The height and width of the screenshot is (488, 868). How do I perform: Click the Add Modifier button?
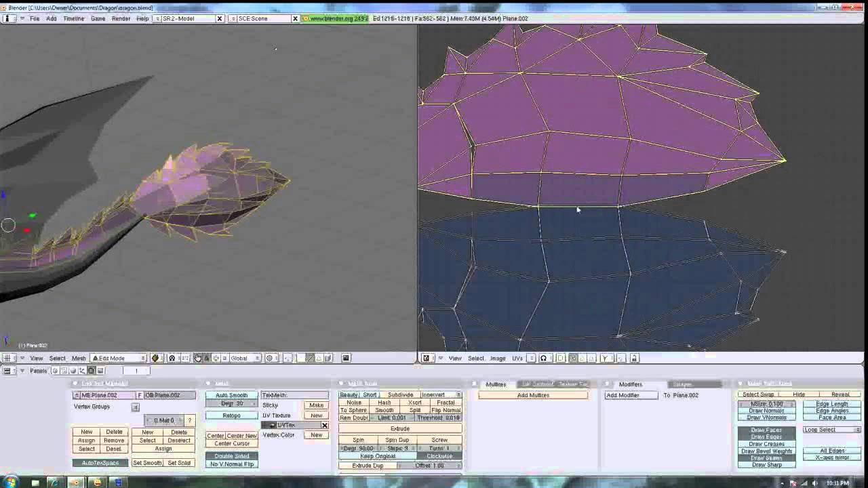631,395
